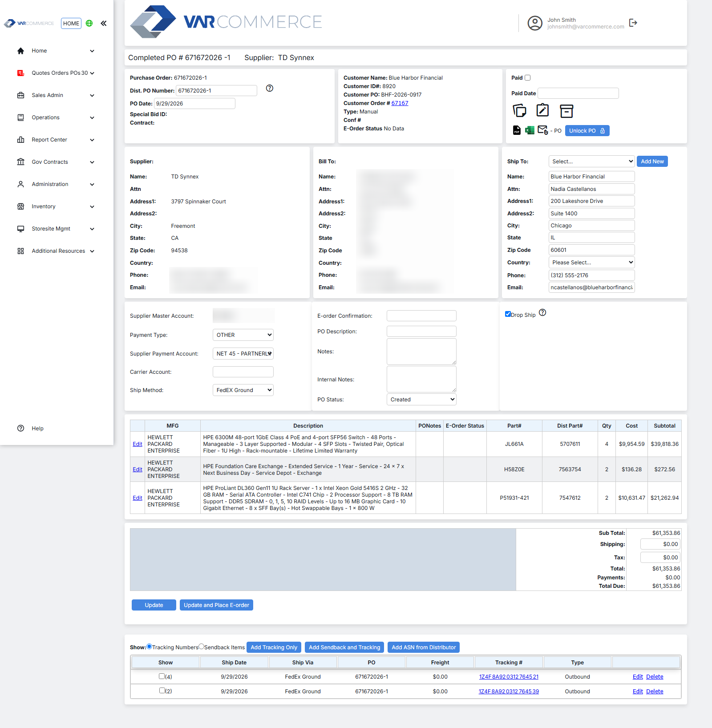Image resolution: width=712 pixels, height=728 pixels.
Task: Click the clipboard edit icon
Action: tap(542, 110)
